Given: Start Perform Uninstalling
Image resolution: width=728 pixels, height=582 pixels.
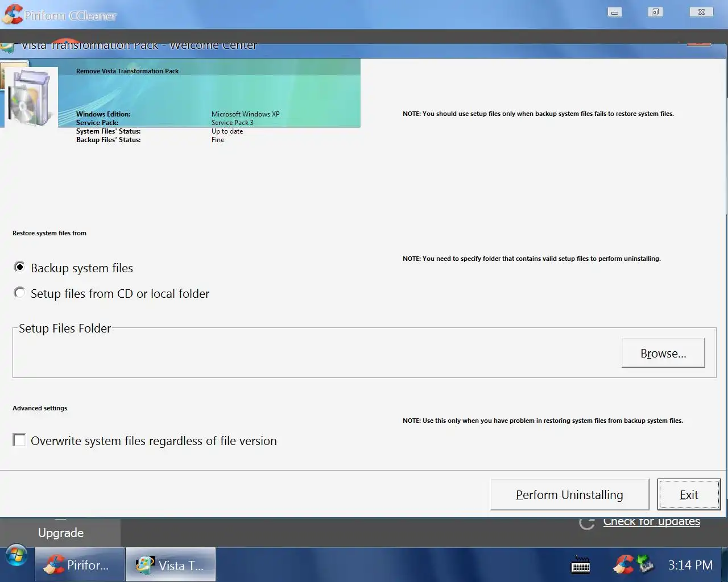Looking at the screenshot, I should 569,494.
